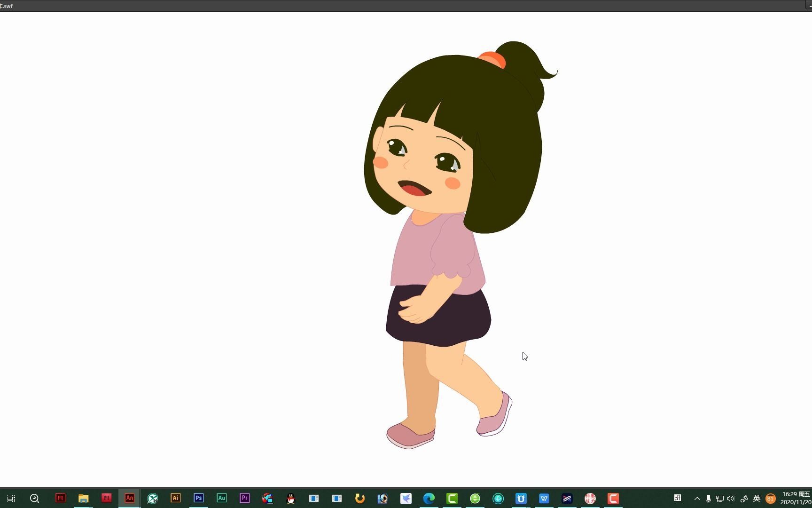Open red Camtasia recorder C icon
This screenshot has height=508, width=812.
point(613,498)
